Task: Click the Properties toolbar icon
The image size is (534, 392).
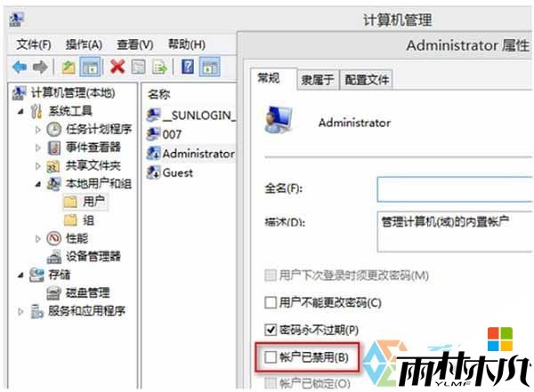Action: 139,67
